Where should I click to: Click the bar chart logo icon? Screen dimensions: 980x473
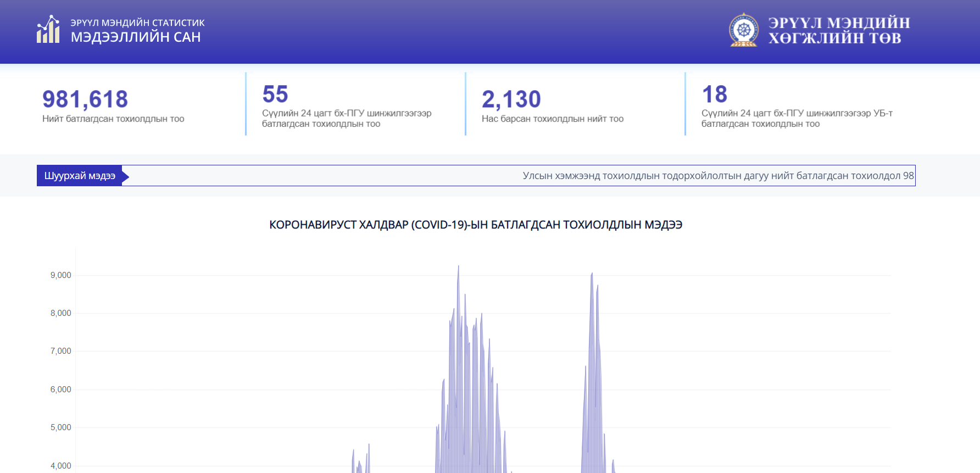coord(48,30)
